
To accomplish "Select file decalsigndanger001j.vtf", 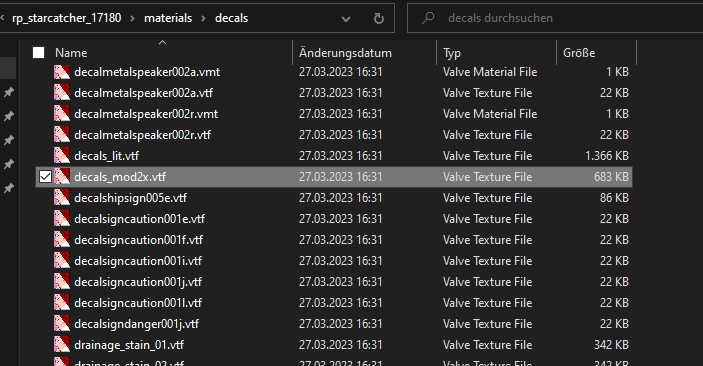I will [x=137, y=324].
